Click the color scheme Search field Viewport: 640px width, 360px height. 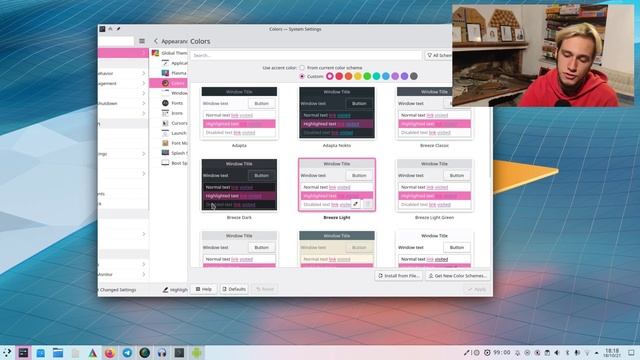306,55
